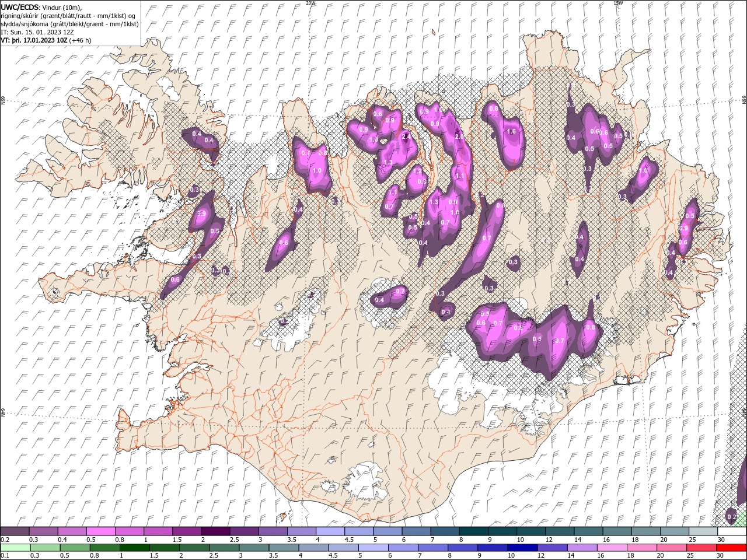This screenshot has height=560, width=747.
Task: Pick upper legend swatch between 10 and 12
Action: click(x=532, y=531)
